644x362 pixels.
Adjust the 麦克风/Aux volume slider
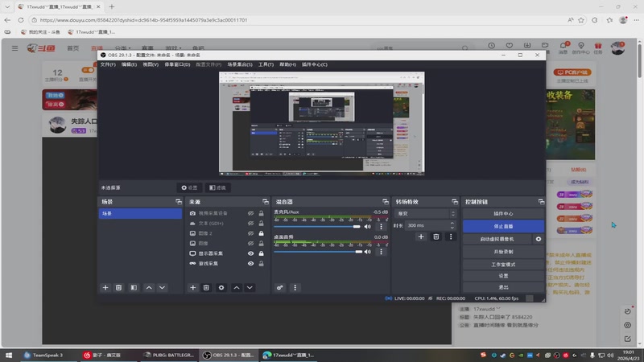(x=318, y=227)
